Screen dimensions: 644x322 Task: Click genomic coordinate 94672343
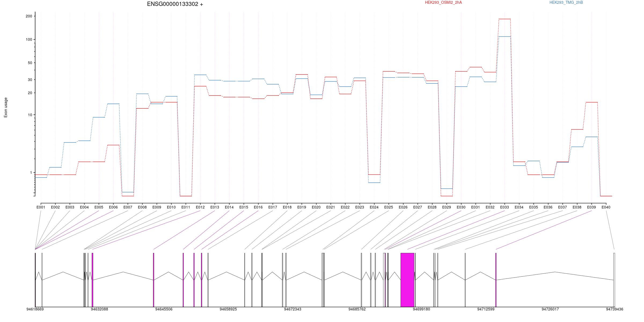292,309
